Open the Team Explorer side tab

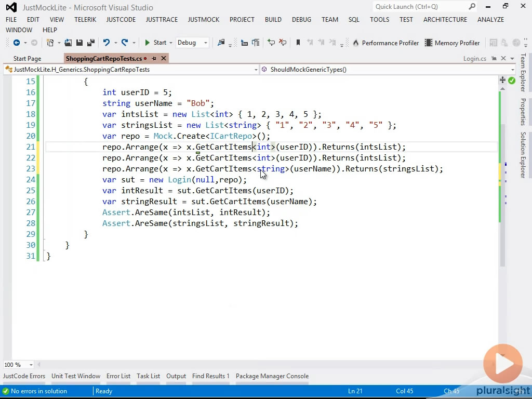click(523, 73)
